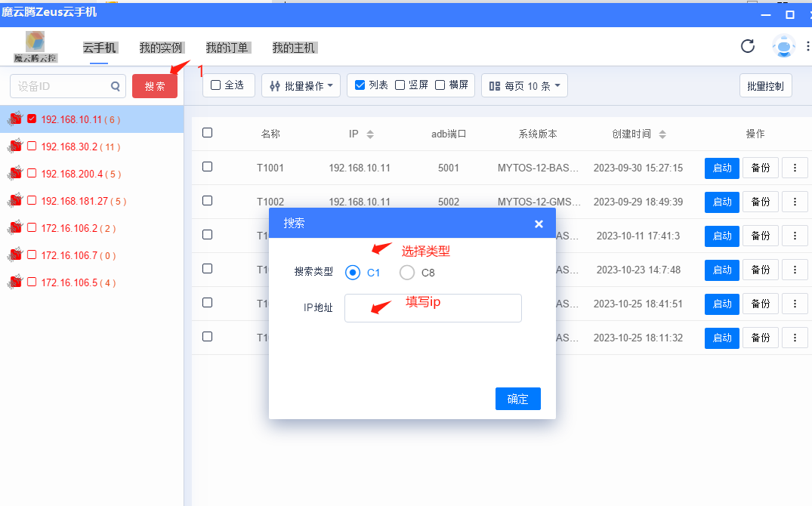Click the sort arrows on the 创建时间 column
The image size is (812, 506).
[x=662, y=133]
